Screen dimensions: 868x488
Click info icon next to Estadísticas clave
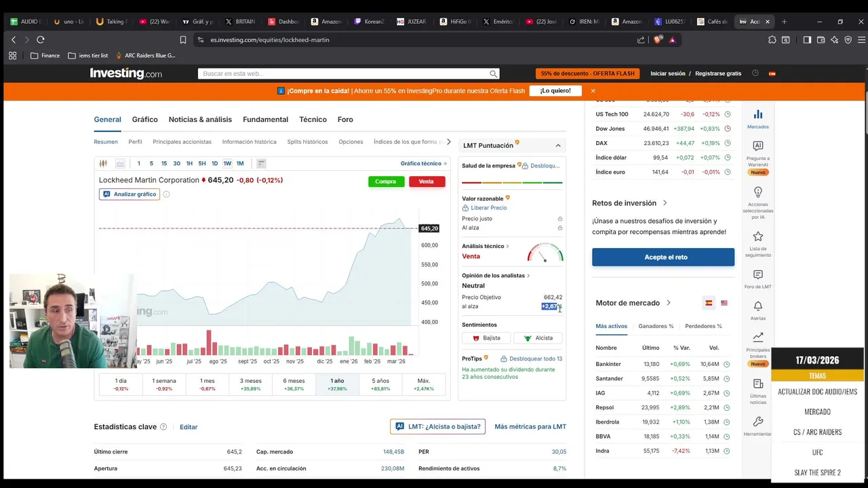tap(163, 427)
